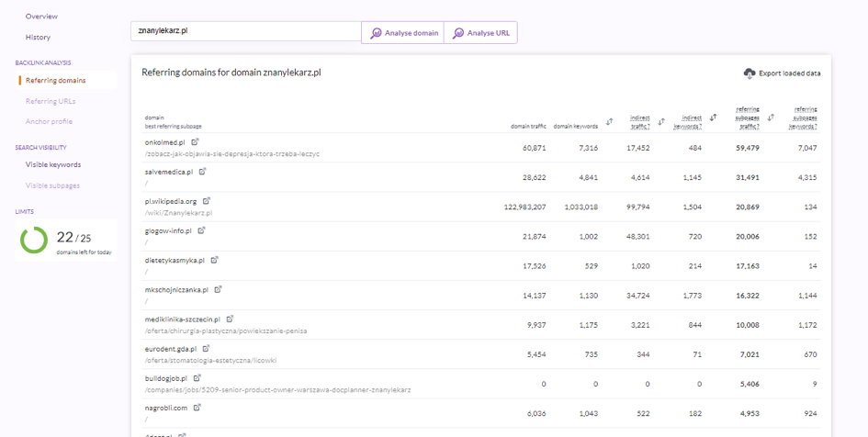Open external link icon beside pl.wikipedia.org

207,201
